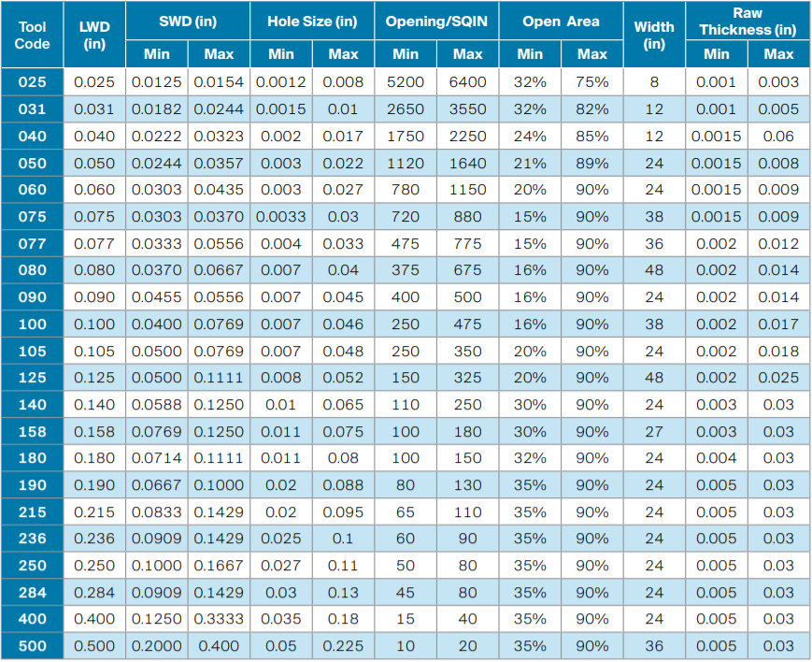Click the Width (in) column header

[x=654, y=36]
